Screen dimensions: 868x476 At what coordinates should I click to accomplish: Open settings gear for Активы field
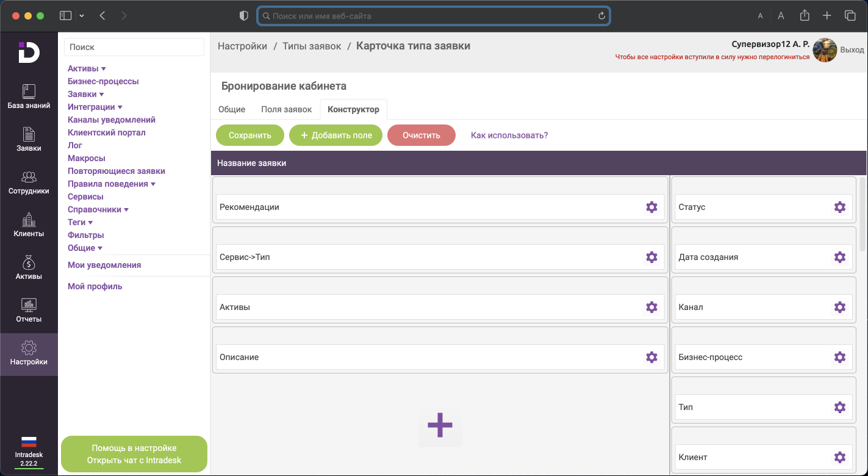click(651, 307)
